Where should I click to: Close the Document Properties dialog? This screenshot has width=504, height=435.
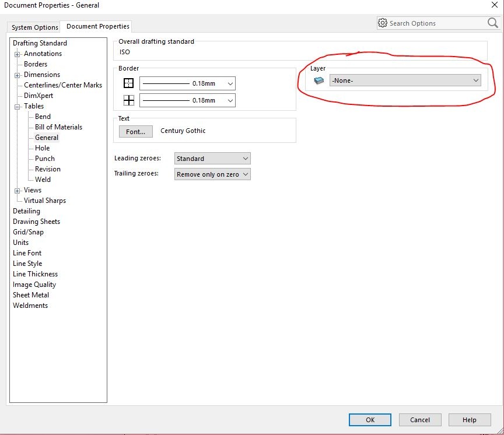[x=494, y=5]
